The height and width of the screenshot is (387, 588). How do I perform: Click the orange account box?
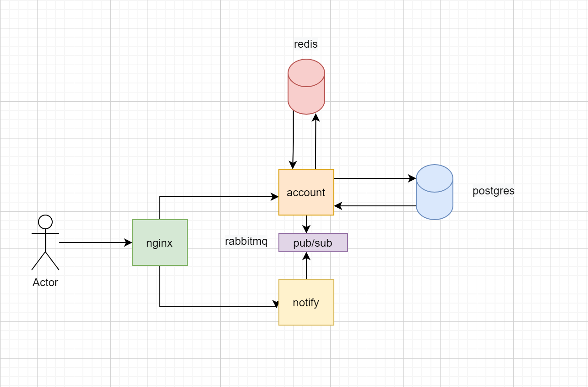coord(306,192)
